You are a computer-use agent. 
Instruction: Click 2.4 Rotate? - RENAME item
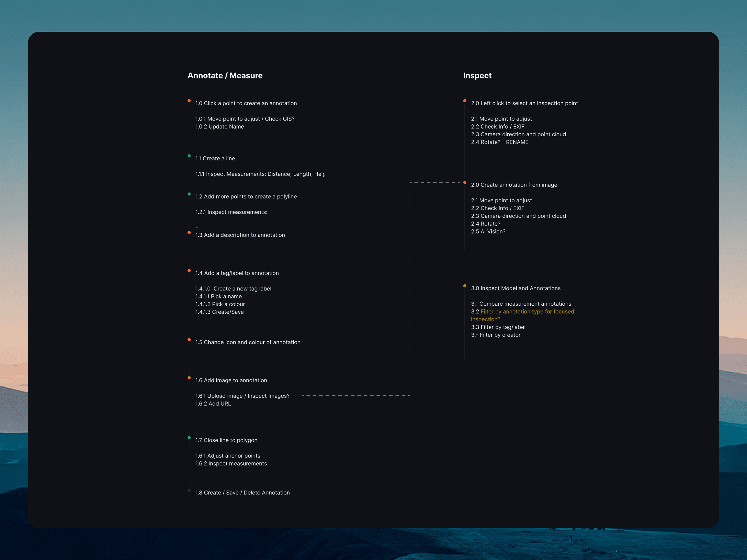coord(500,142)
